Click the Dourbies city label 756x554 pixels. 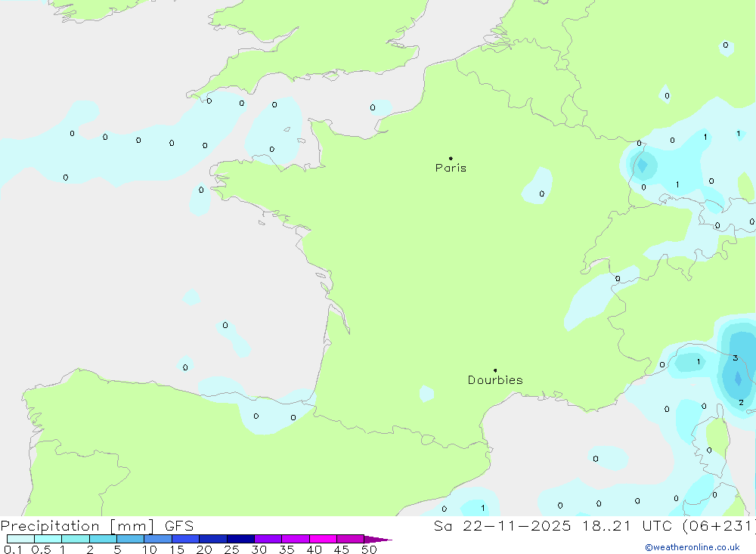495,380
